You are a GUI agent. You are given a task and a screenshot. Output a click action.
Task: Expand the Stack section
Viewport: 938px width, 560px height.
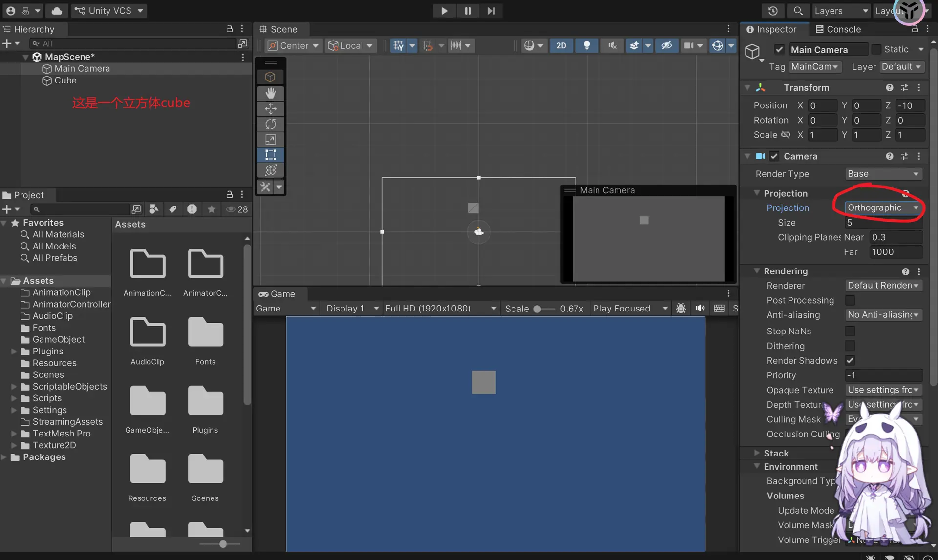(x=757, y=453)
